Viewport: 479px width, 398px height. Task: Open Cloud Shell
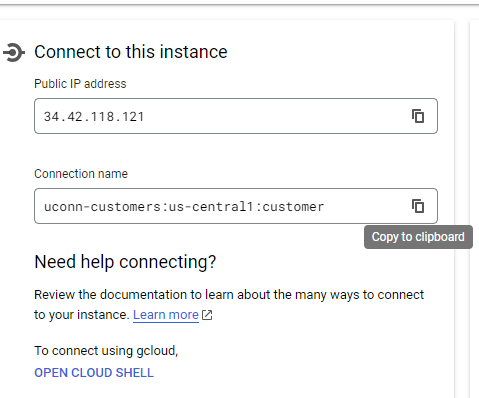pyautogui.click(x=94, y=373)
